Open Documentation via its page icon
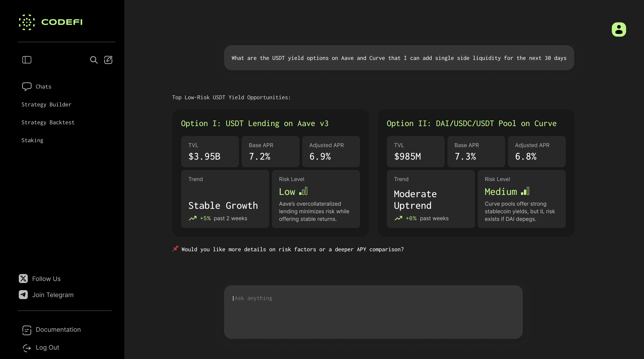644x359 pixels. [27, 330]
